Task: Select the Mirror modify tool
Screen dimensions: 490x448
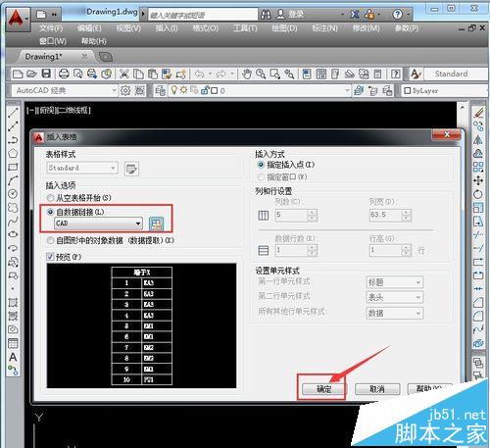Action: tap(478, 140)
